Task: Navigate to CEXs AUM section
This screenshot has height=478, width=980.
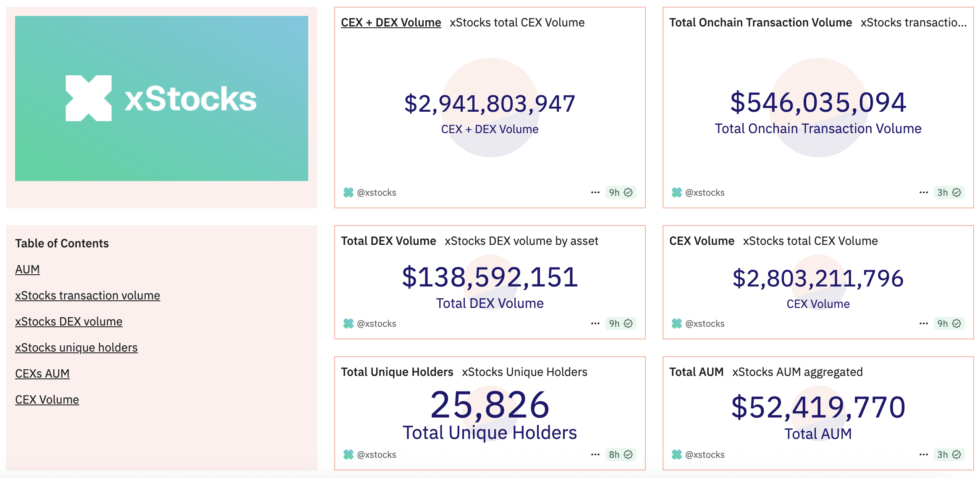Action: click(x=42, y=373)
